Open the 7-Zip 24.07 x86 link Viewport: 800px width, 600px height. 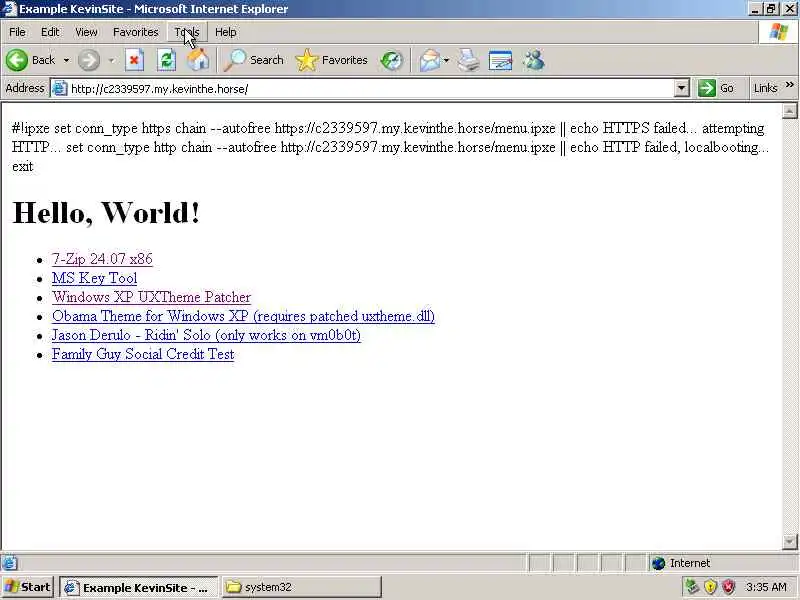tap(102, 259)
